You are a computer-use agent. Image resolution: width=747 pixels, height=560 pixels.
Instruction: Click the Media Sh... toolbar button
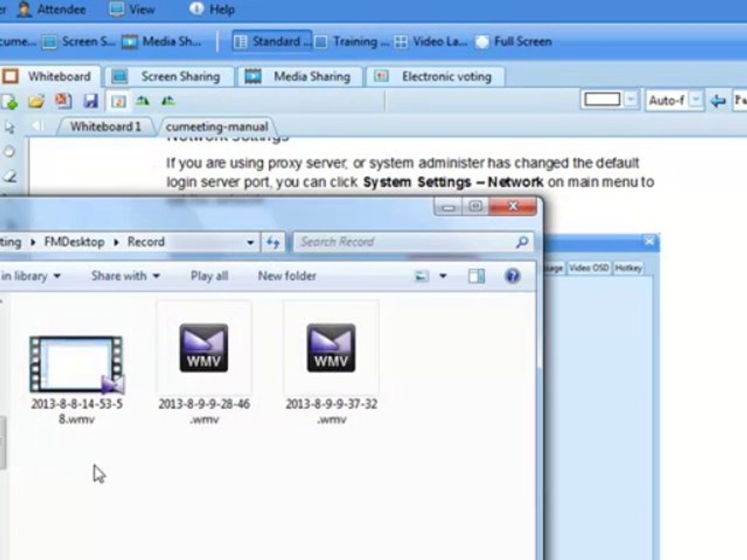pyautogui.click(x=161, y=42)
